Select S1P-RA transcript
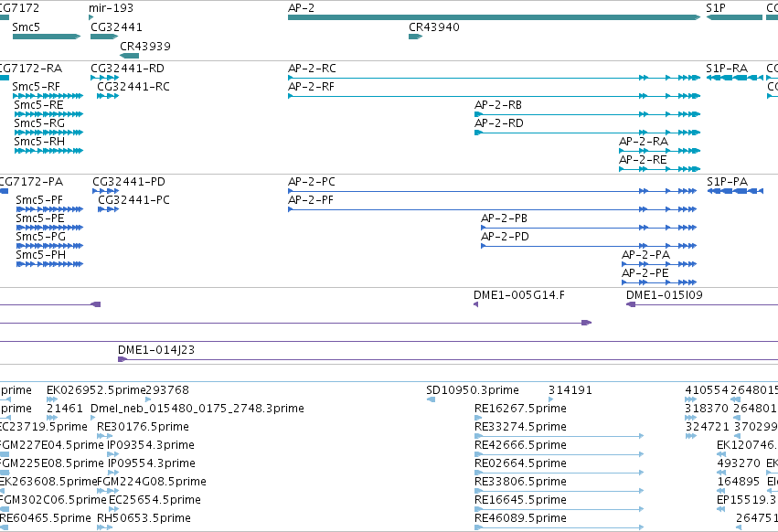The height and width of the screenshot is (532, 778). point(735,78)
